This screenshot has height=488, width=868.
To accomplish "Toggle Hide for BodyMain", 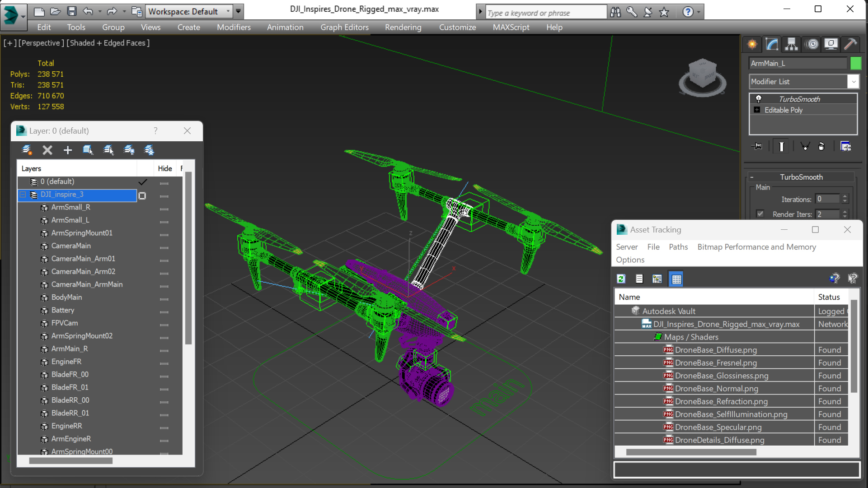I will tap(164, 299).
